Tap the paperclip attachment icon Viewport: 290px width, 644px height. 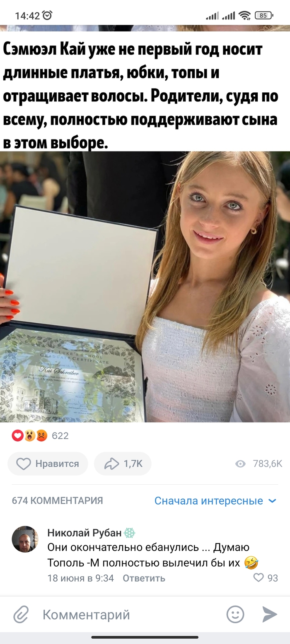[21, 614]
